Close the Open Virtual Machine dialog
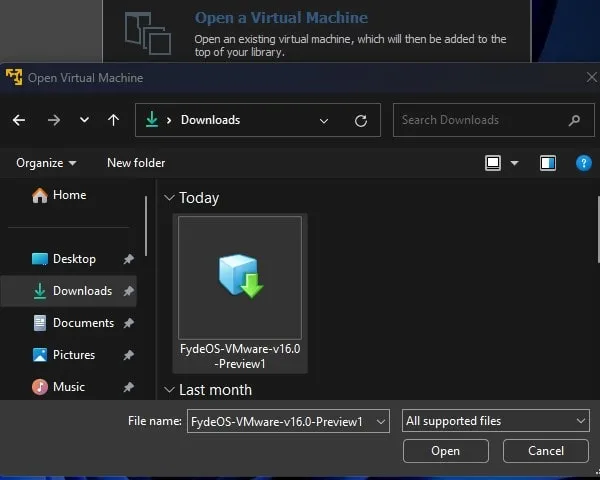The image size is (600, 480). click(x=592, y=77)
